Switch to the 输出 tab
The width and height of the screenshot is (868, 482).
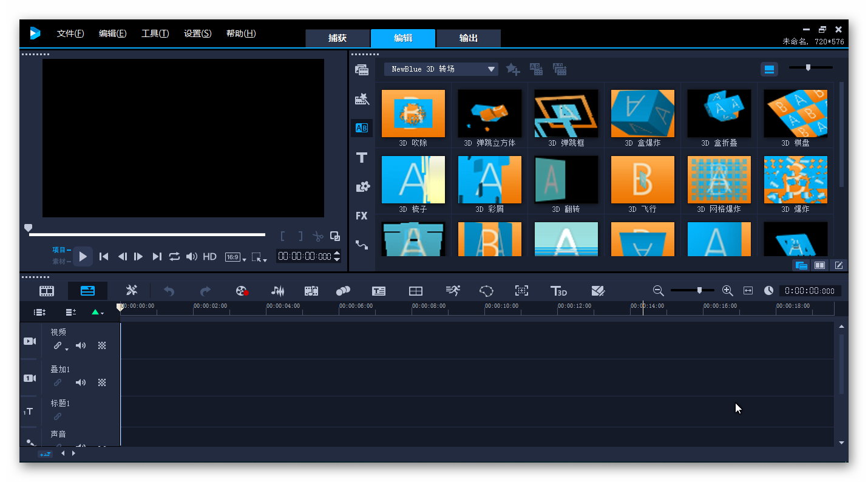[x=468, y=38]
